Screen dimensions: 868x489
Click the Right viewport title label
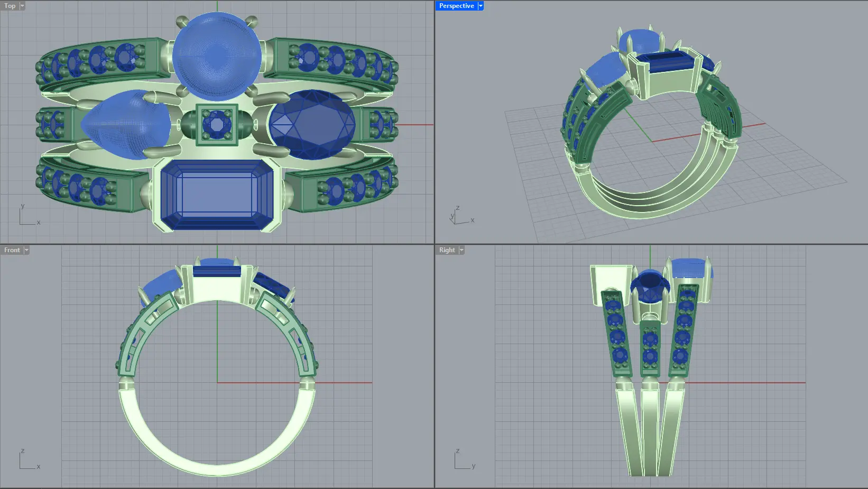pos(447,250)
